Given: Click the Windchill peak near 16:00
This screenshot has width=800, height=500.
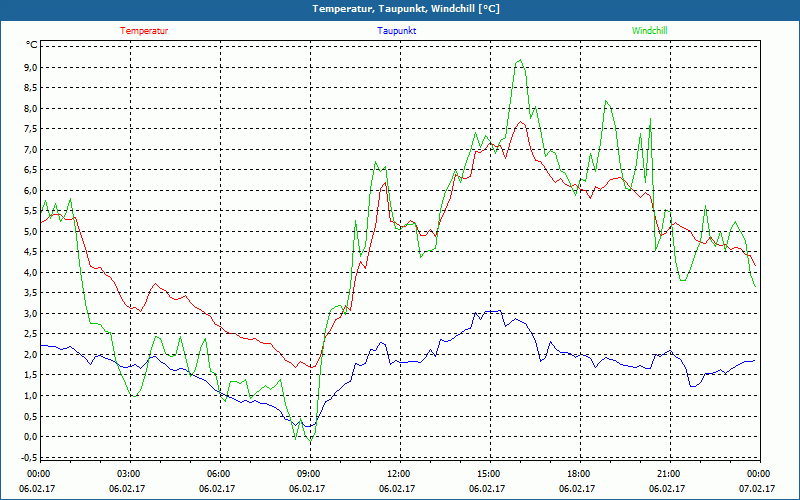Looking at the screenshot, I should (x=520, y=60).
